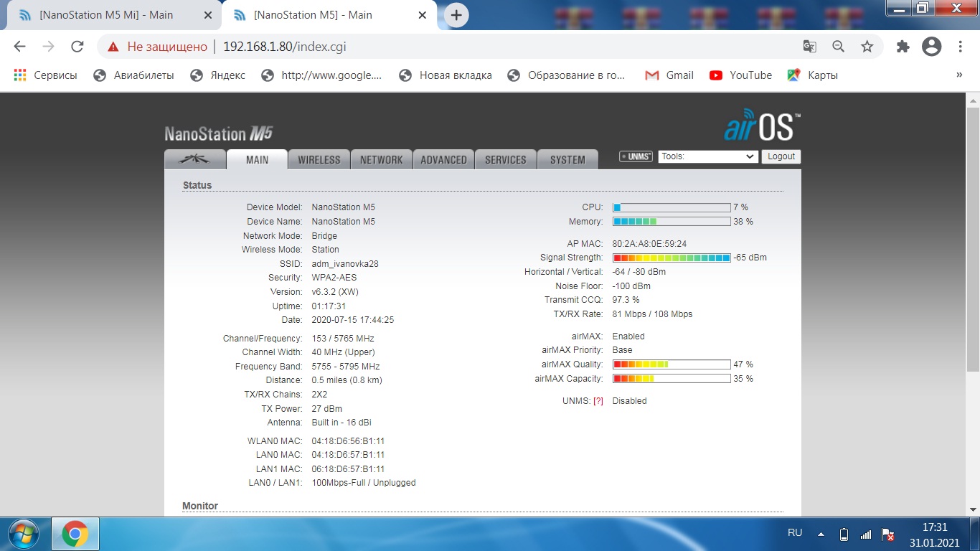Show hidden system tray icons
This screenshot has height=551, width=980.
click(x=821, y=534)
